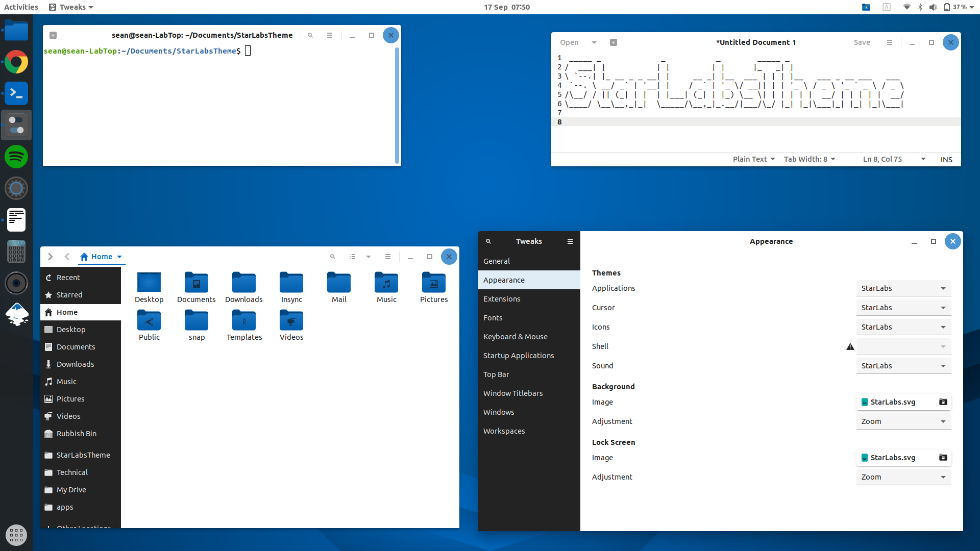The height and width of the screenshot is (551, 980).
Task: Browse for Background image file icon
Action: tap(943, 402)
